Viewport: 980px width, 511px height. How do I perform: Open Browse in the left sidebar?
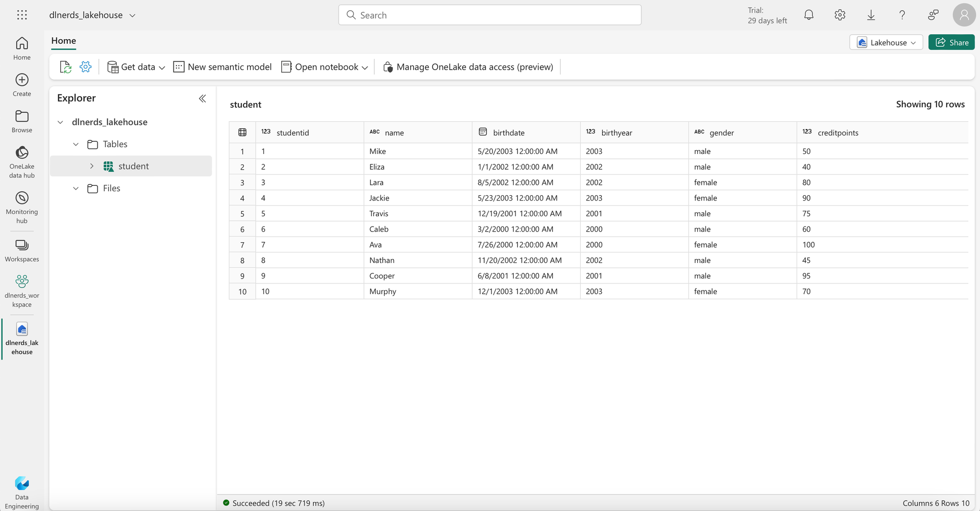22,121
